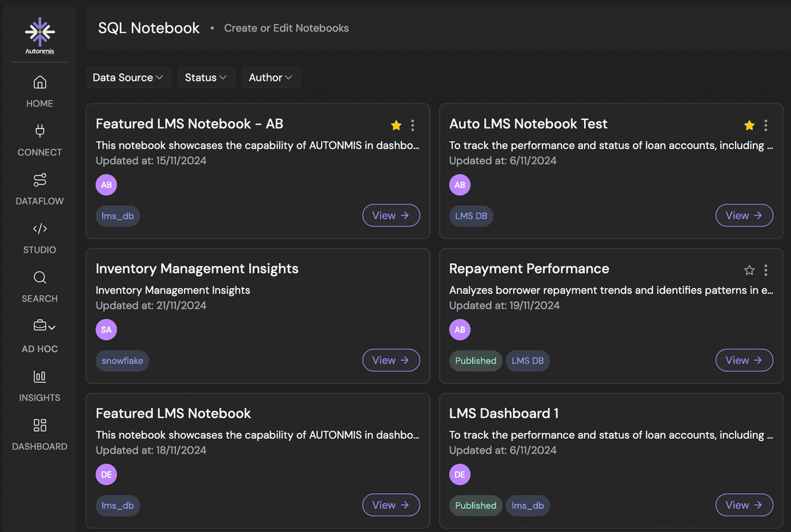Open the Data Source filter dropdown
Viewport: 791px width, 532px height.
click(129, 77)
